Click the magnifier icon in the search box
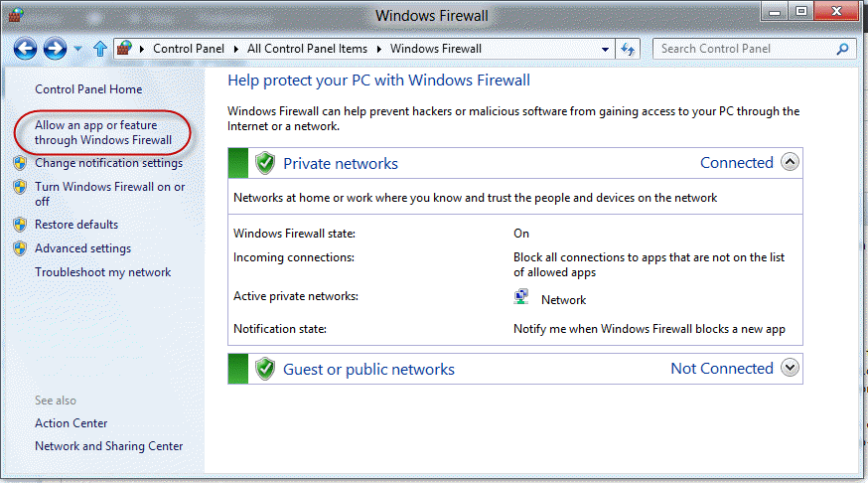 click(842, 50)
